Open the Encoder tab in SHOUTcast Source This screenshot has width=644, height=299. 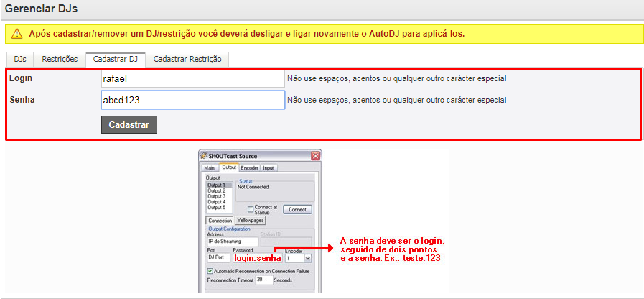point(249,167)
